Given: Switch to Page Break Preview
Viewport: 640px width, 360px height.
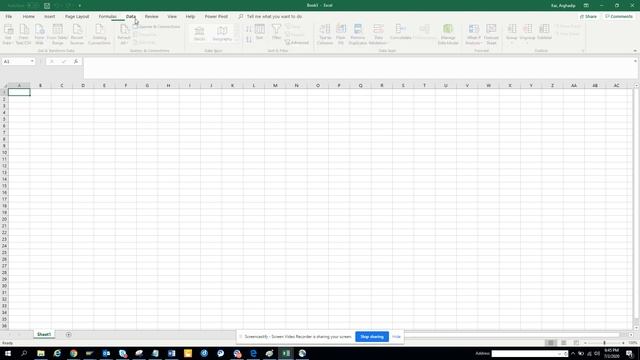Looking at the screenshot, I should pyautogui.click(x=576, y=343).
